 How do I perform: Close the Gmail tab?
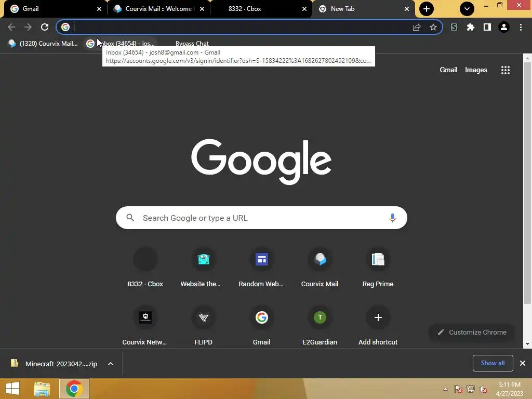[x=99, y=9]
